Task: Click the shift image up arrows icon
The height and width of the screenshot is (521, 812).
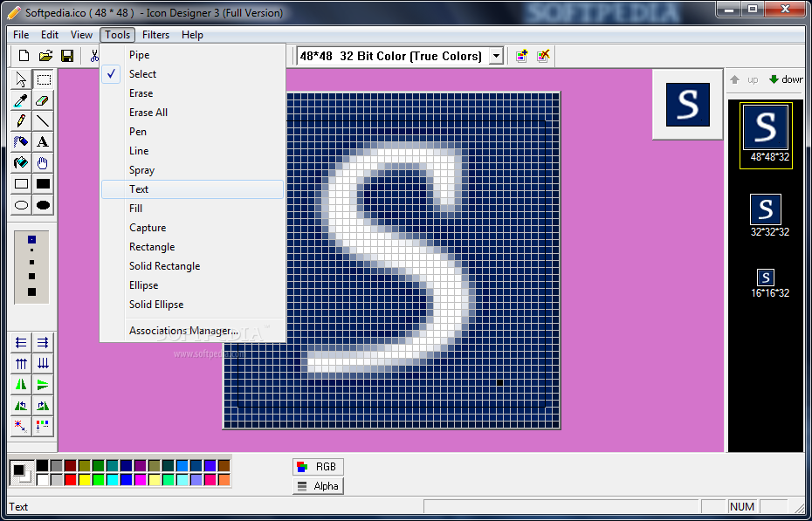Action: pos(21,364)
